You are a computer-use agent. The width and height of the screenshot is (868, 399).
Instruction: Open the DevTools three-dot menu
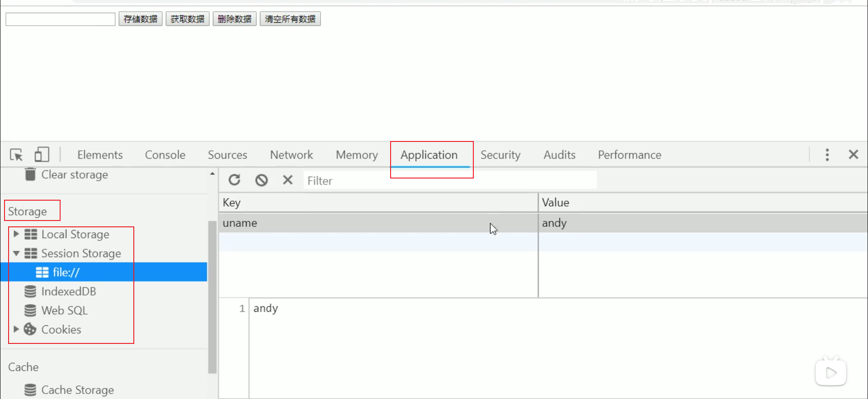pos(827,155)
